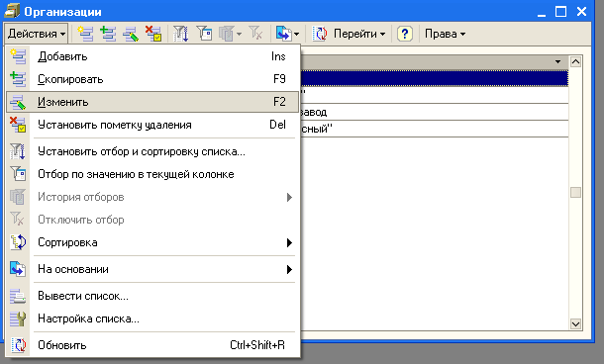Click the Help question mark icon
The height and width of the screenshot is (364, 604).
(404, 34)
